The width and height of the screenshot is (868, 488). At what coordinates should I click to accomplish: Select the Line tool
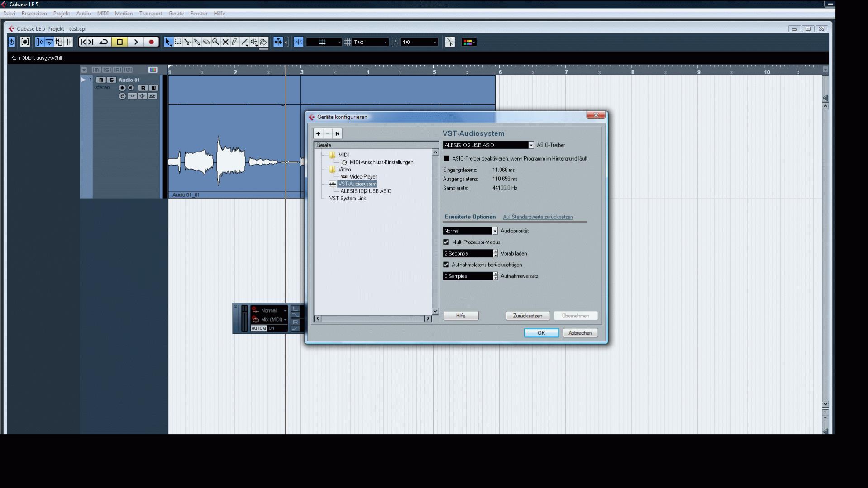pos(244,42)
